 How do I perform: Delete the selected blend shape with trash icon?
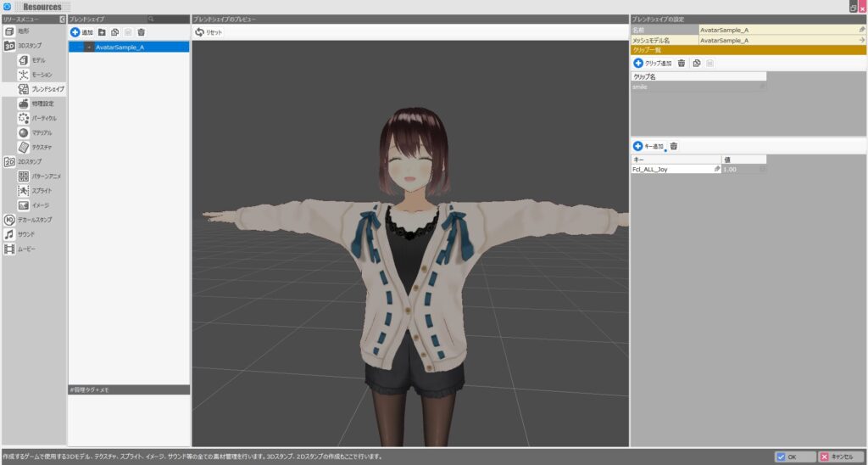click(x=141, y=32)
